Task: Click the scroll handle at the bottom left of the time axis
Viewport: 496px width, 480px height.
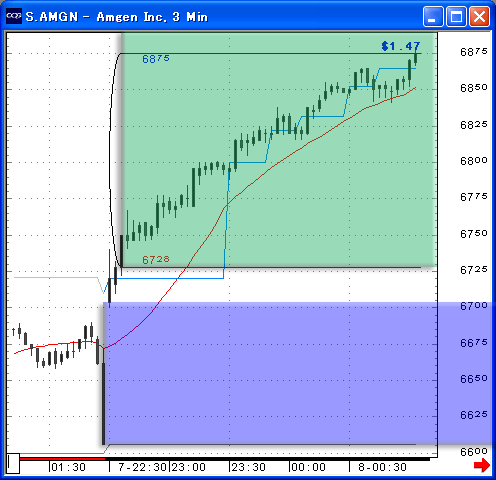Action: [x=13, y=463]
